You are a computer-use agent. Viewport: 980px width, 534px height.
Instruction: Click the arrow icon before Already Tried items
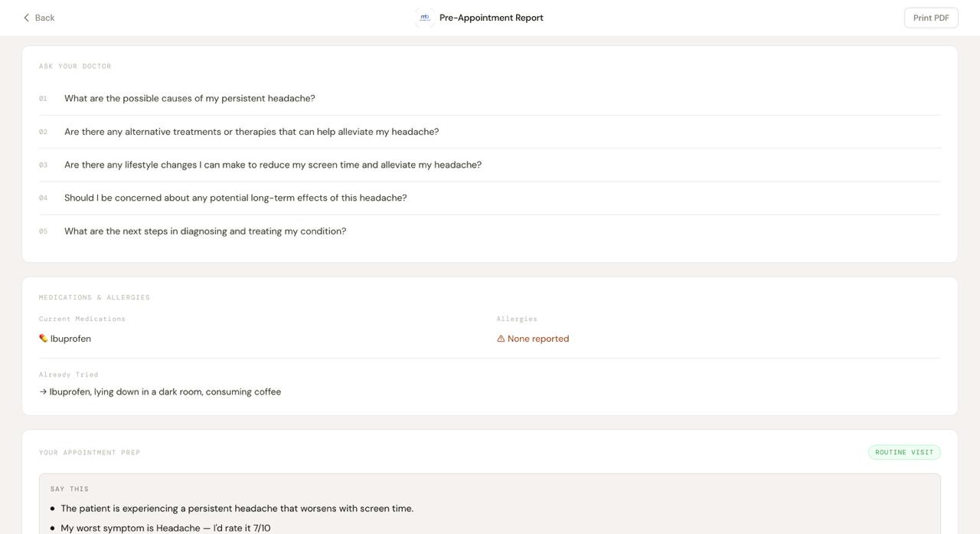(x=43, y=391)
